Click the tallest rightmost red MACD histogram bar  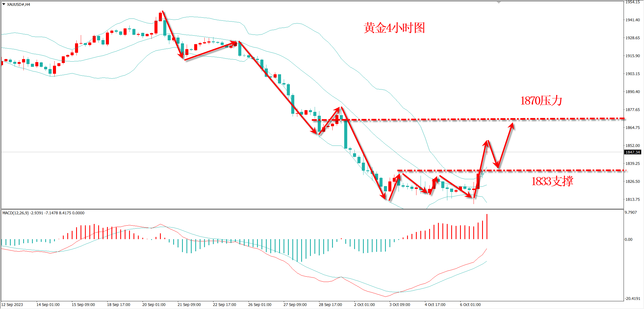coord(487,226)
